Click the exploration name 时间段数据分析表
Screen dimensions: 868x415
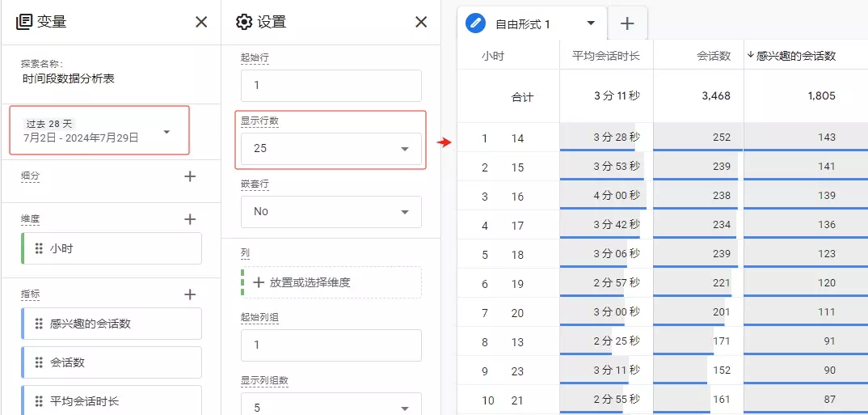click(x=69, y=79)
